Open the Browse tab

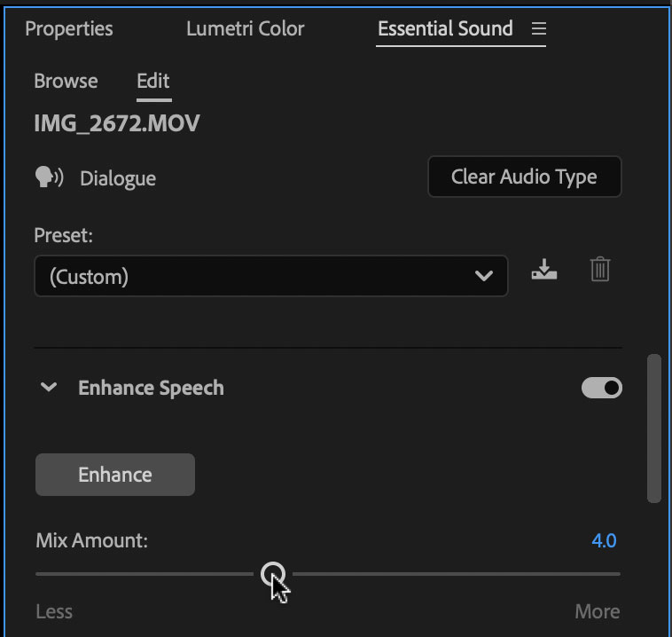(66, 81)
